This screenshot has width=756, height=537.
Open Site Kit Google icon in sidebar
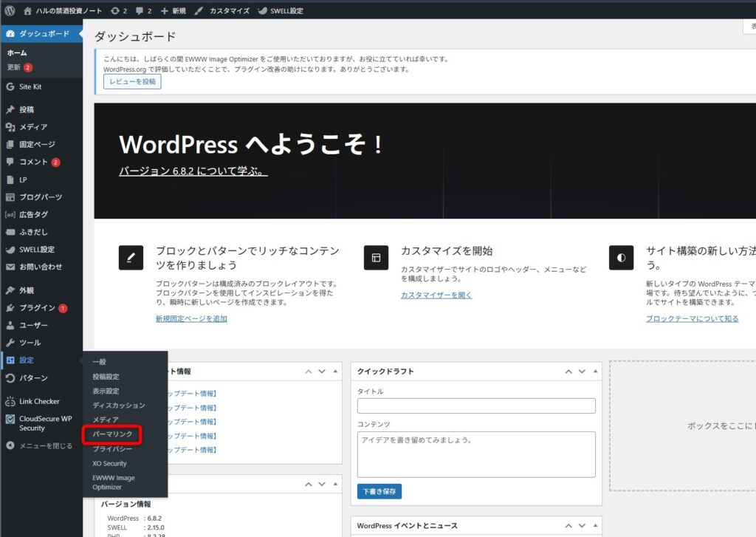pyautogui.click(x=10, y=87)
